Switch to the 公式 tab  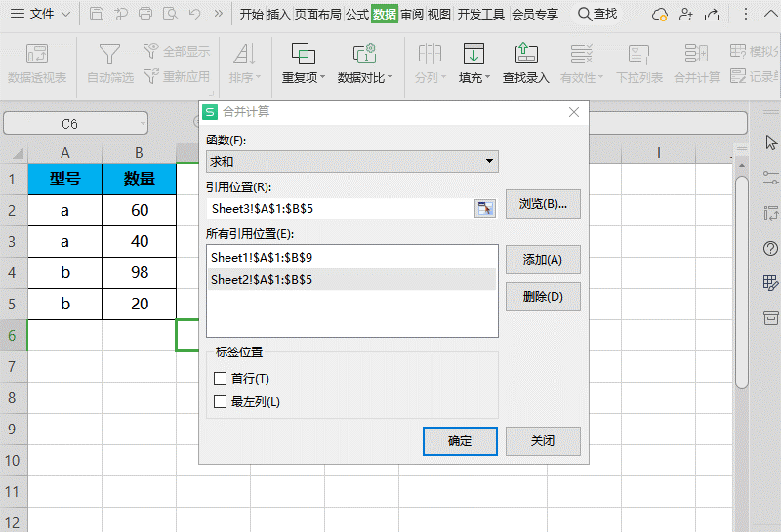click(x=357, y=14)
